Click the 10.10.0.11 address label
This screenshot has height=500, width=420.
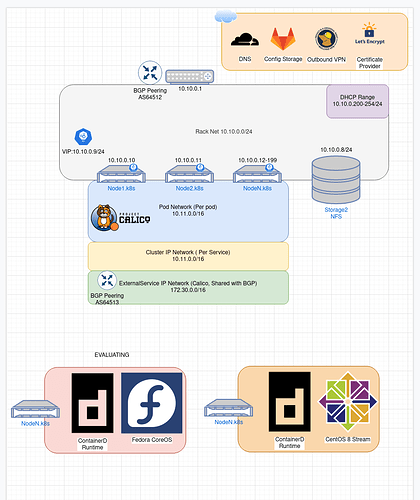[x=188, y=160]
